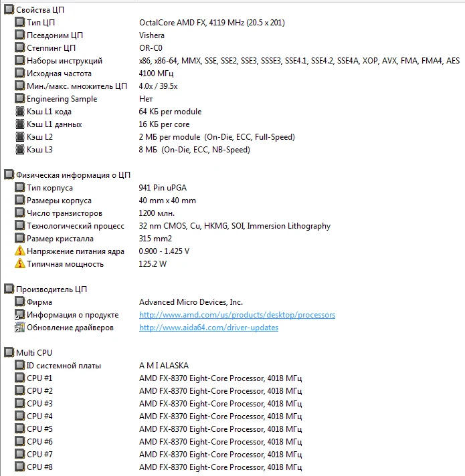Screen dimensions: 465x476
Task: Click the icon next to CPU #8
Action: [19, 467]
